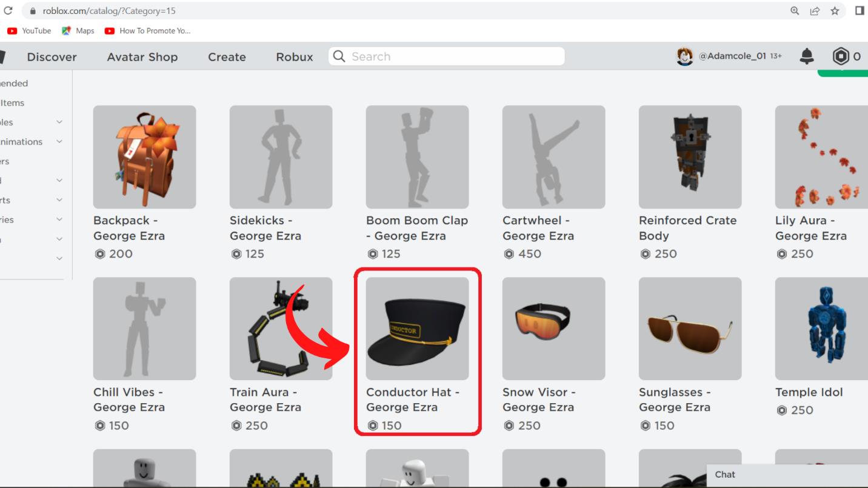
Task: Open the Boom Boom Clap thumbnail
Action: coord(417,157)
